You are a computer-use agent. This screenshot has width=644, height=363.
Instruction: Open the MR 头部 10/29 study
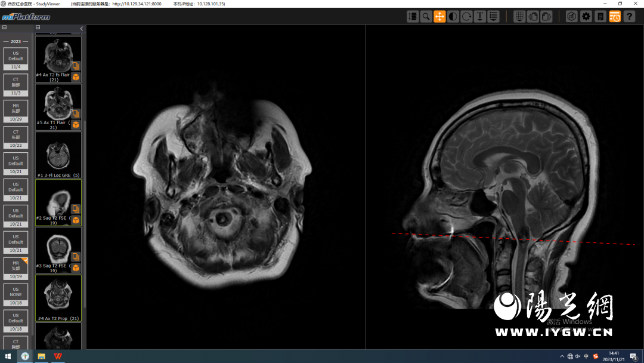click(16, 112)
